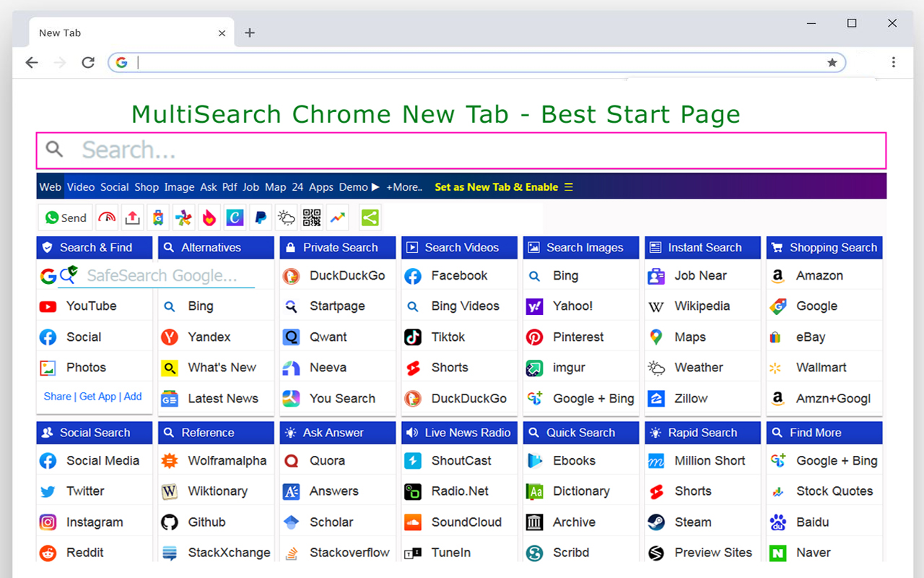
Task: Select the Shop search category tab
Action: 147,187
